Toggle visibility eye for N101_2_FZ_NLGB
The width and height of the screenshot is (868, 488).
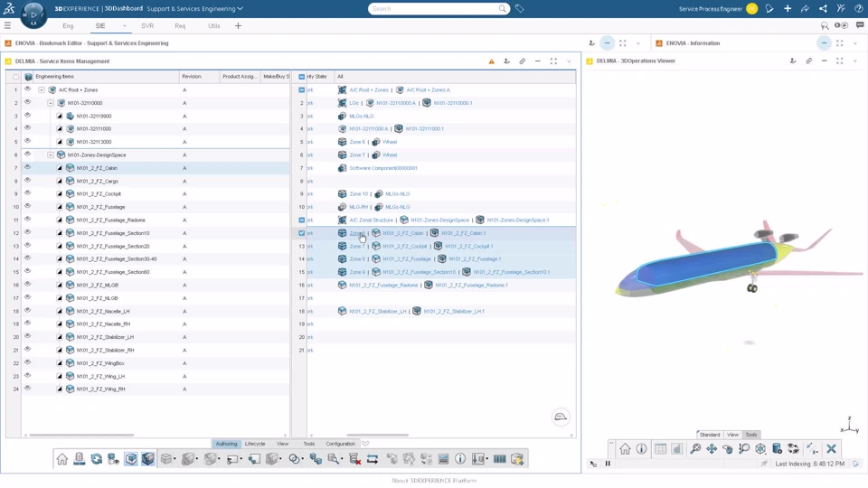coord(27,297)
